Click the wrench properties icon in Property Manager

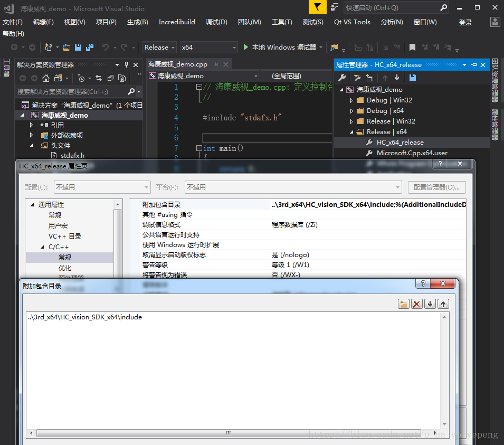pyautogui.click(x=342, y=78)
